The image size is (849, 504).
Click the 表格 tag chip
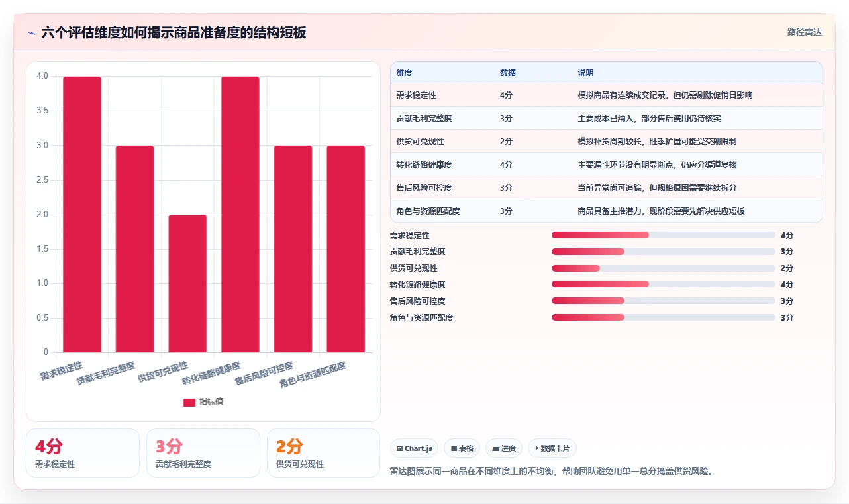tap(462, 448)
